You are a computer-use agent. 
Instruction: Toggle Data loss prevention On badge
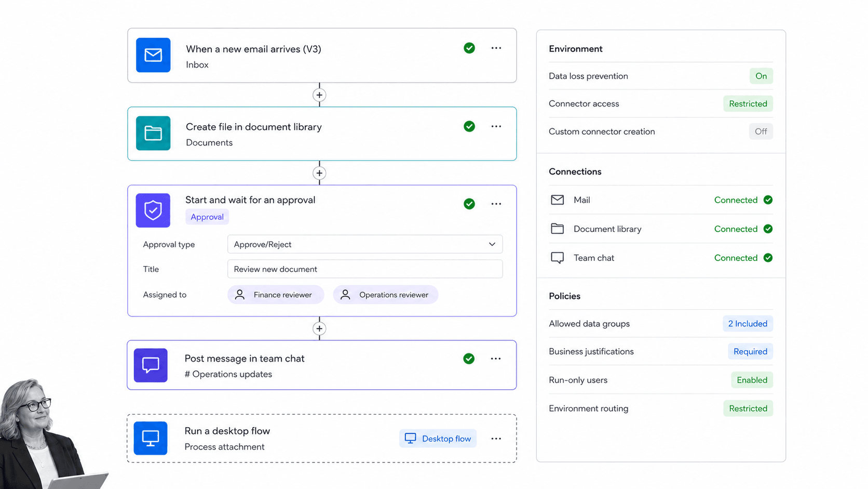click(x=761, y=76)
